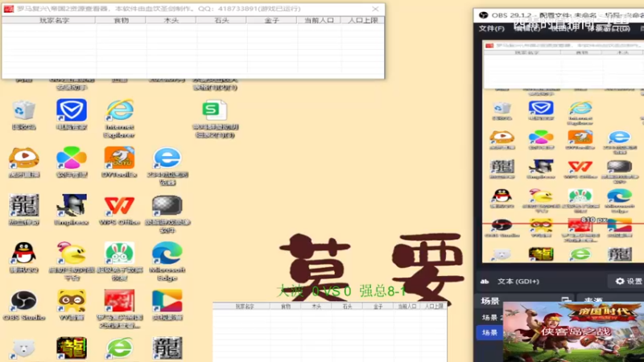Launch the Empires helmet knight icon
Screen dimensions: 644x362
click(72, 206)
